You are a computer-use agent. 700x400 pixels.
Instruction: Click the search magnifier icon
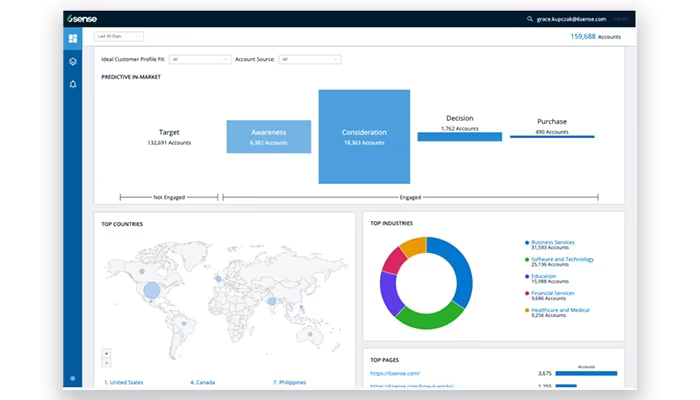click(529, 19)
